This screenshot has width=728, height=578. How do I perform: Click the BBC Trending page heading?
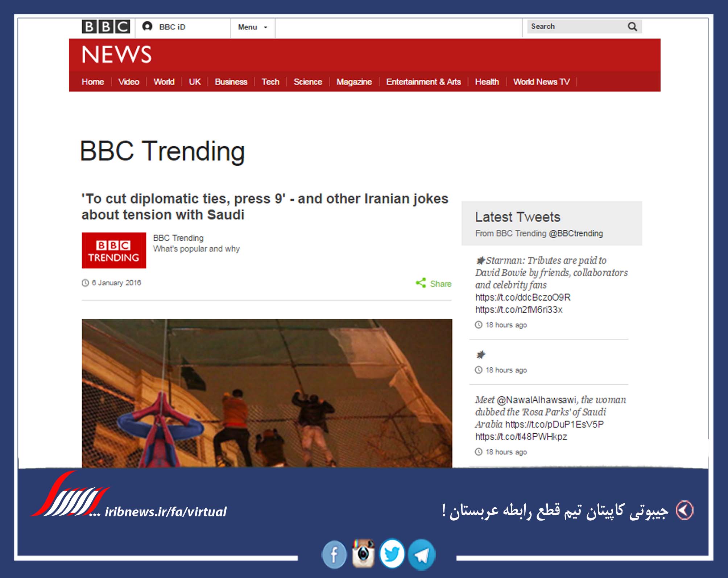(162, 151)
